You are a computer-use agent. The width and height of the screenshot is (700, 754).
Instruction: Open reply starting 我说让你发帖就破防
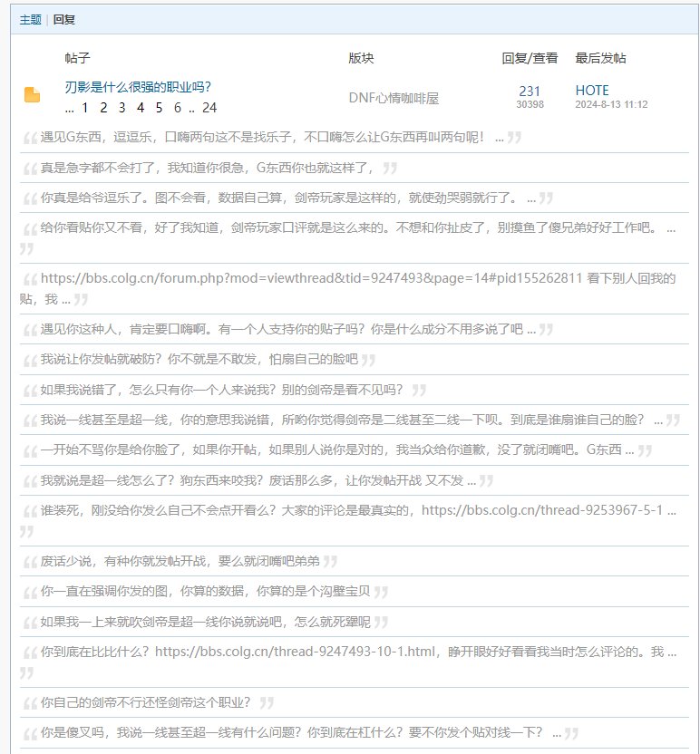pyautogui.click(x=199, y=359)
